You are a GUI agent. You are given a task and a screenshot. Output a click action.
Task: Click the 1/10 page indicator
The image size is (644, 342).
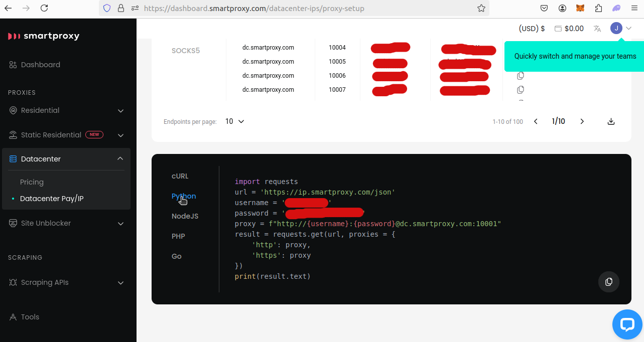coord(558,121)
